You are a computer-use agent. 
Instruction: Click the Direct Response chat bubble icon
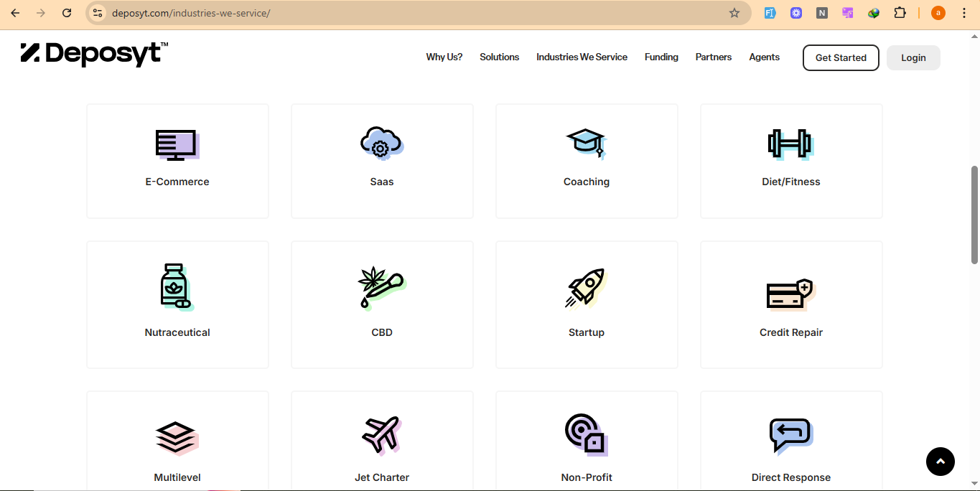tap(790, 435)
